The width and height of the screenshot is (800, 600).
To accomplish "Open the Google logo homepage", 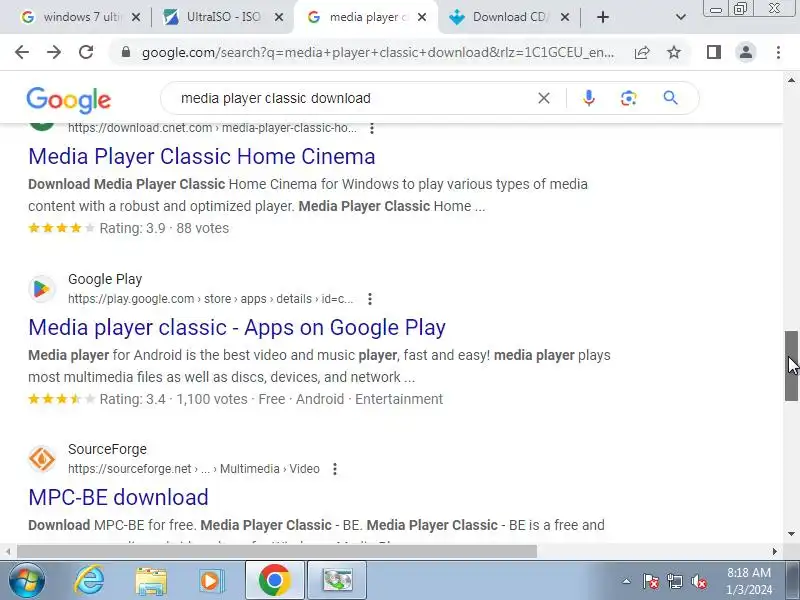I will click(68, 99).
